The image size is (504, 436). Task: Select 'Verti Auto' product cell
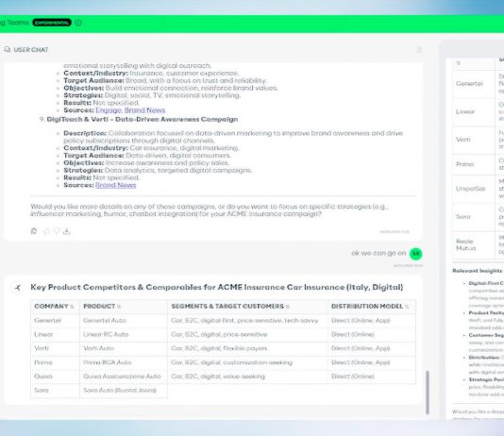pos(124,348)
